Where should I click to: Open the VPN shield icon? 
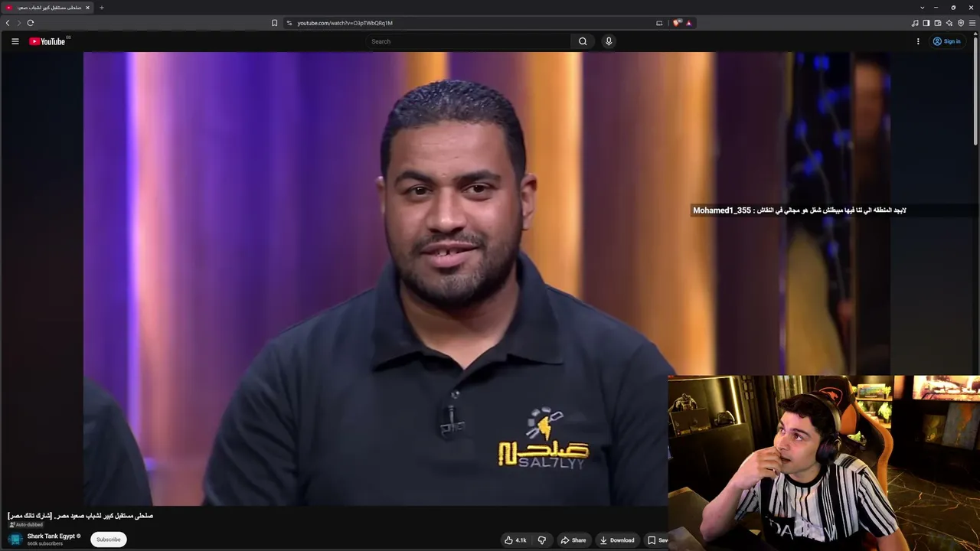pyautogui.click(x=961, y=23)
